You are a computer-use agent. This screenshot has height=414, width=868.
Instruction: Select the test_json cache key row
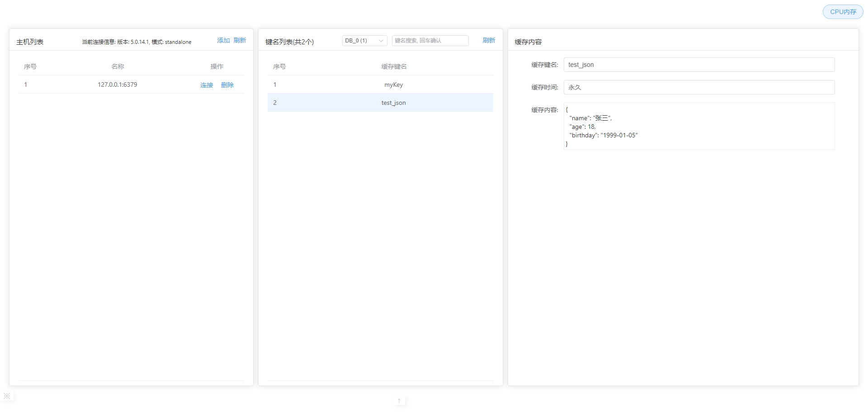393,103
